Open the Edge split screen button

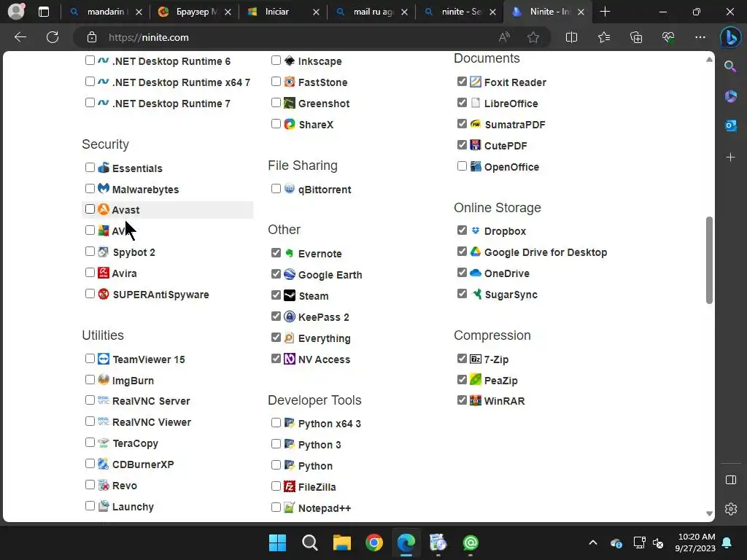pos(571,37)
